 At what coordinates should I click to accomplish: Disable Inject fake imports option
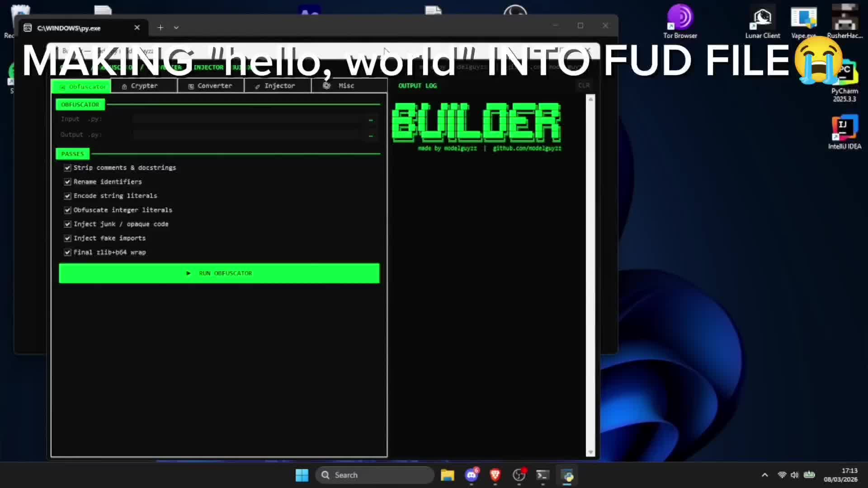(x=67, y=238)
